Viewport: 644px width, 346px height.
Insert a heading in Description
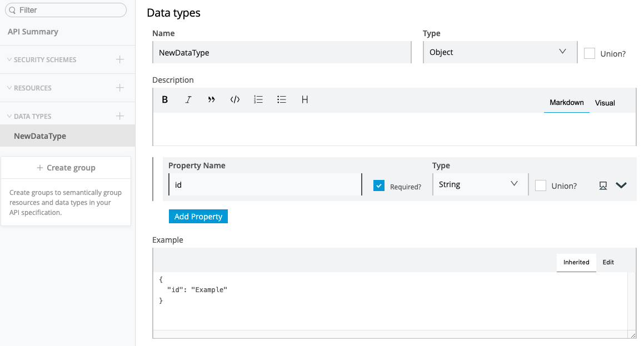(305, 100)
